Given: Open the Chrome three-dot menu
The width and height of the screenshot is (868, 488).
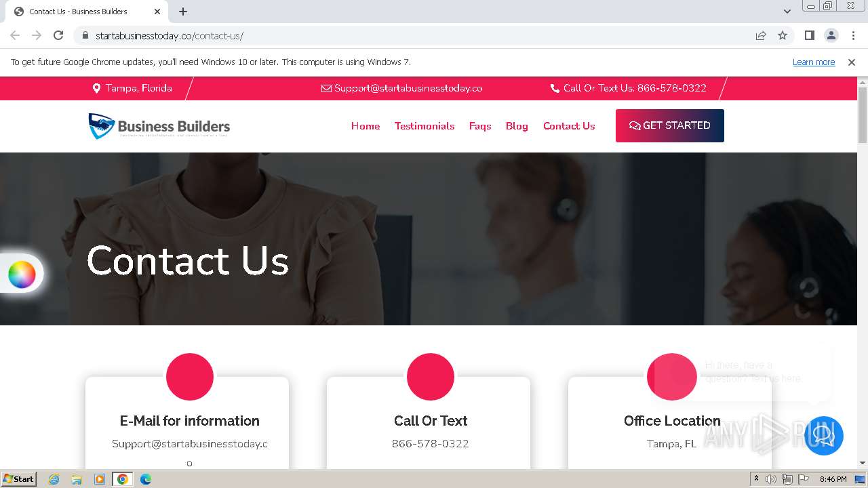Looking at the screenshot, I should (x=853, y=35).
